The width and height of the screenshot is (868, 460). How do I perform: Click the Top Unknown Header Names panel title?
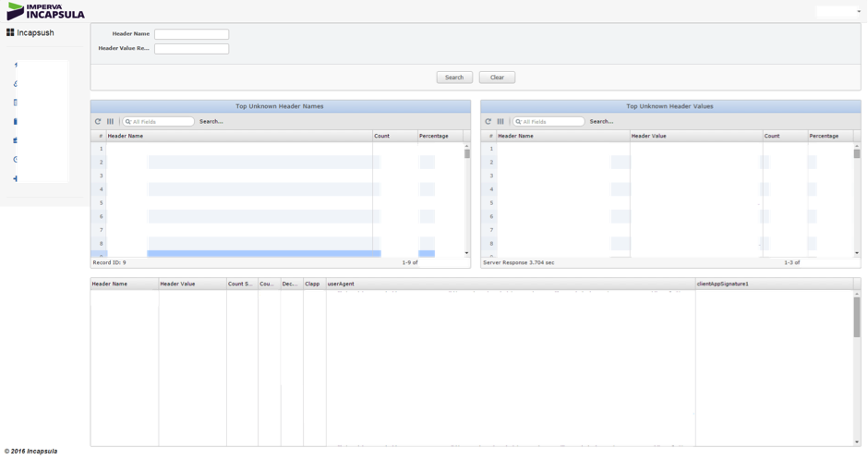pyautogui.click(x=280, y=106)
